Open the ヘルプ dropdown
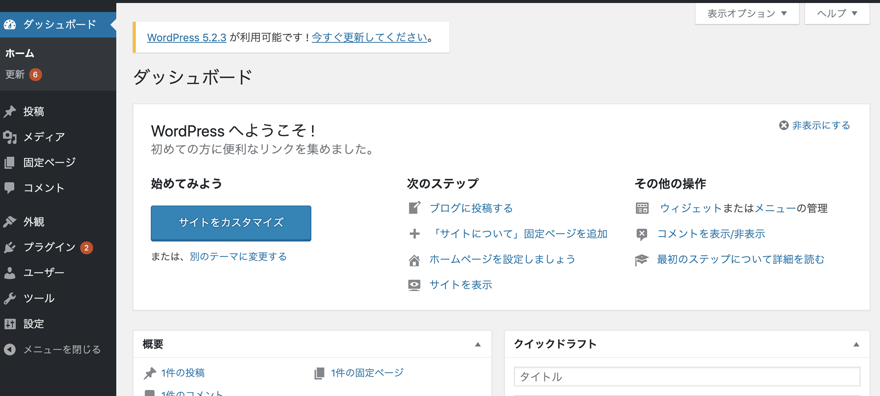This screenshot has width=880, height=396. tap(837, 13)
